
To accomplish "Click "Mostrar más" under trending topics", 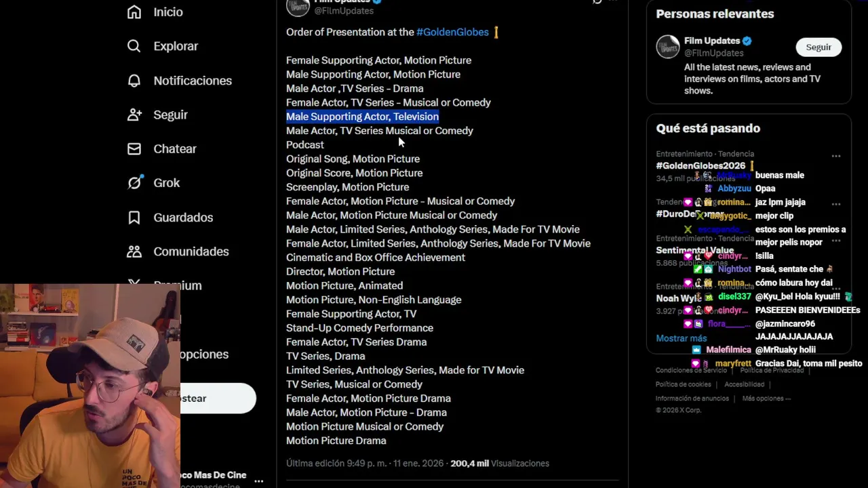I will 681,338.
